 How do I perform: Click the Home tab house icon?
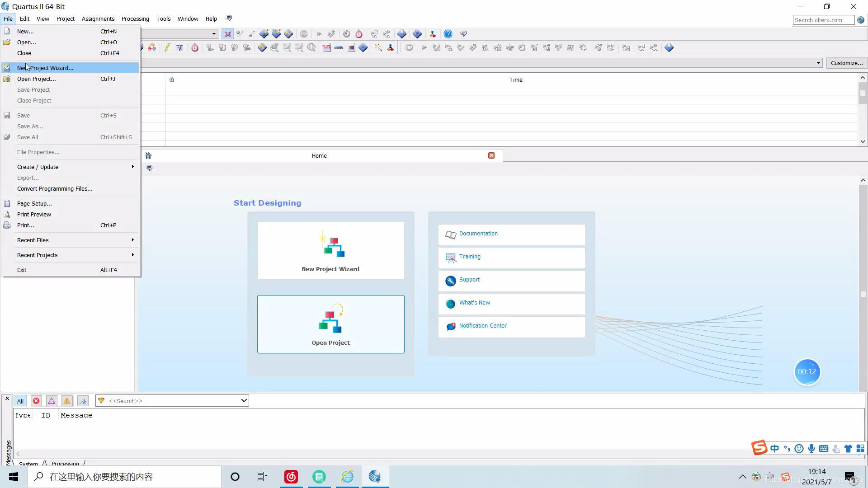(x=148, y=156)
